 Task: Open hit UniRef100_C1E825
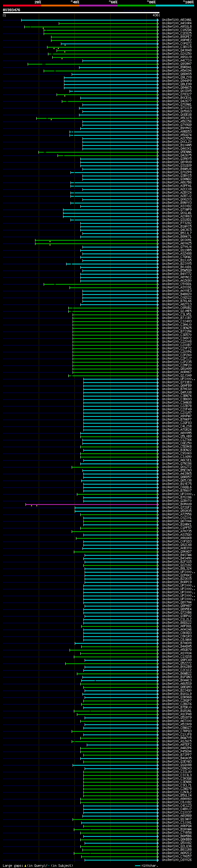[x=177, y=34]
